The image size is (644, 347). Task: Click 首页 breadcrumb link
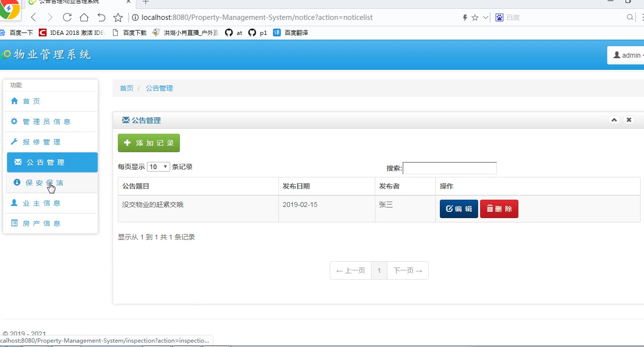(127, 88)
